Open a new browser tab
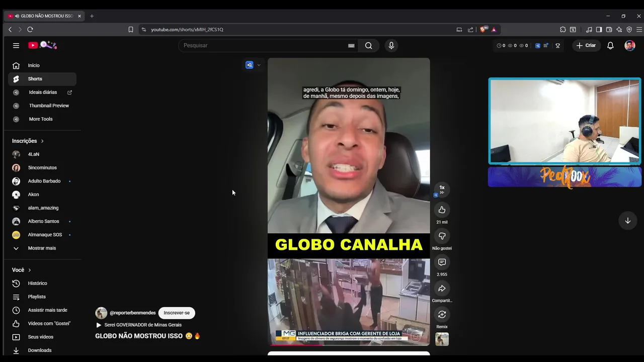This screenshot has width=644, height=362. point(92,16)
